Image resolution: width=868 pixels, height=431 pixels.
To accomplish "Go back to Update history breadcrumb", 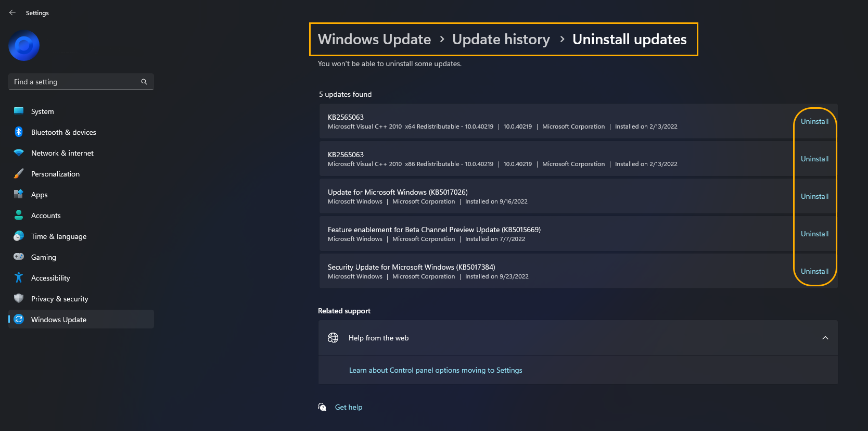I will (x=501, y=40).
